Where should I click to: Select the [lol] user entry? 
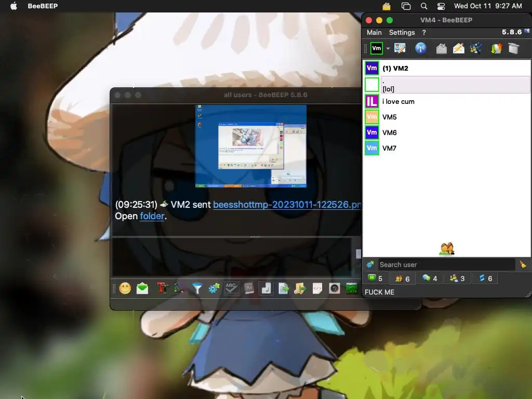tap(447, 85)
